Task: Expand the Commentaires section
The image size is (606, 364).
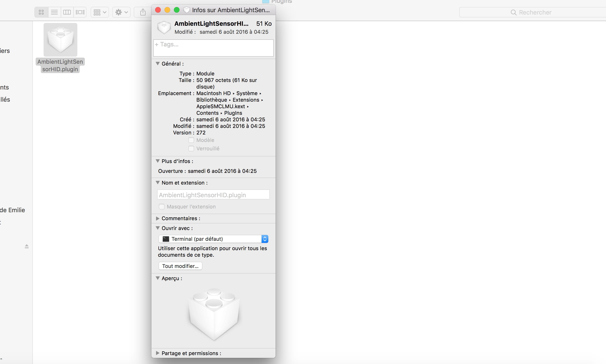Action: (x=158, y=218)
